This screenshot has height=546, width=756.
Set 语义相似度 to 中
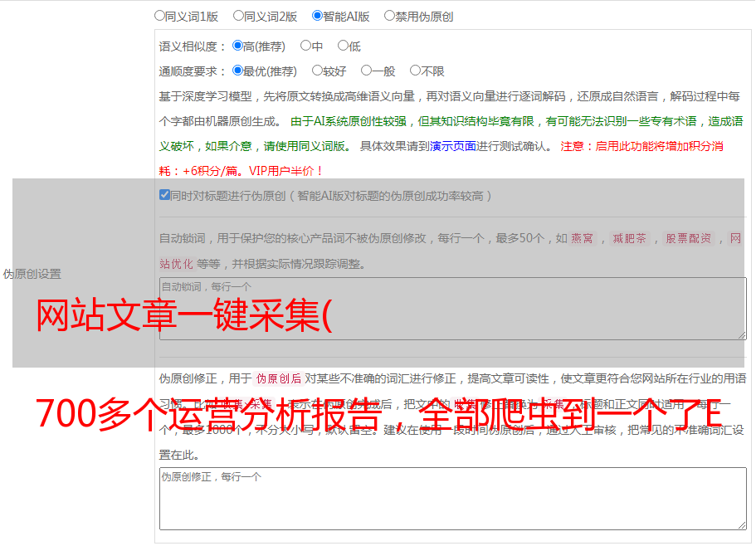(x=305, y=46)
